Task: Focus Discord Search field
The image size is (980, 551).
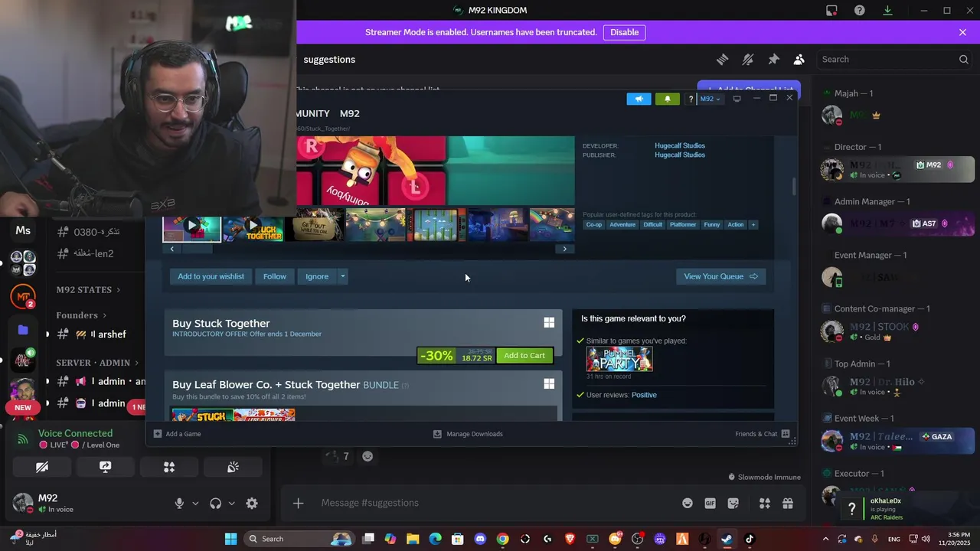Action: [x=893, y=59]
